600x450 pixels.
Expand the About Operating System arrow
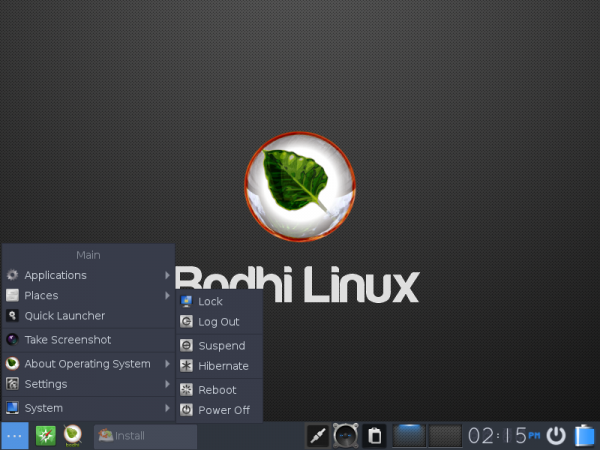(167, 364)
